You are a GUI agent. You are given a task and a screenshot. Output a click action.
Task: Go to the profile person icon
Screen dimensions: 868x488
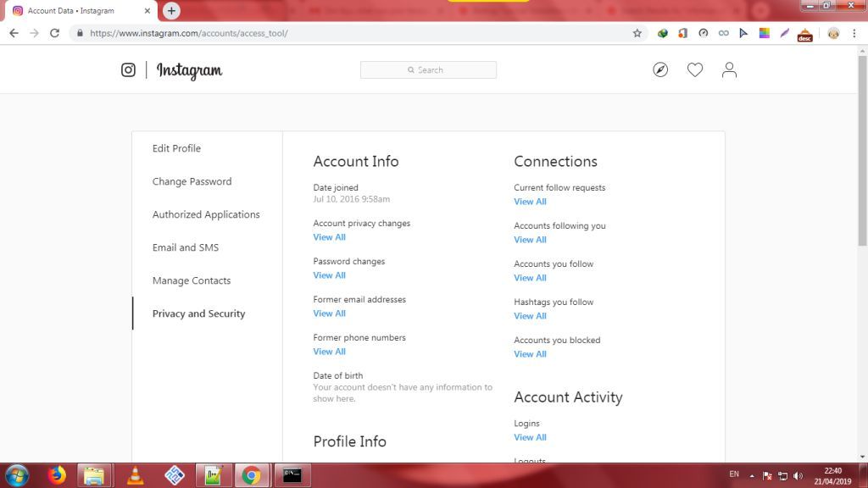pos(729,70)
